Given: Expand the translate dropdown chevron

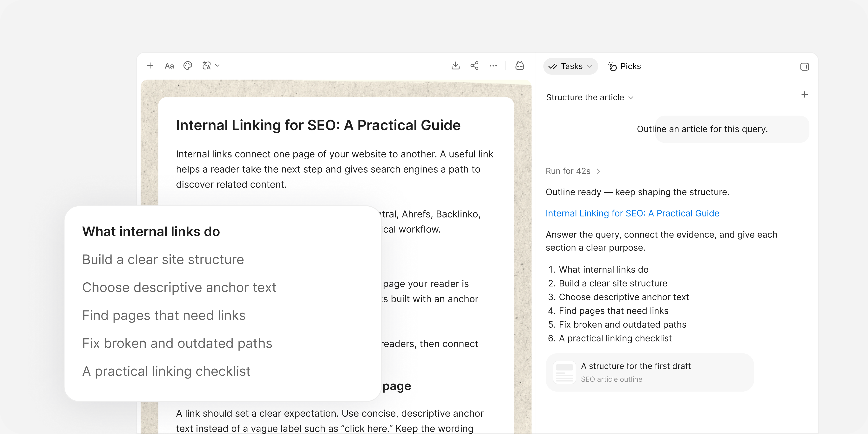Looking at the screenshot, I should click(x=217, y=66).
